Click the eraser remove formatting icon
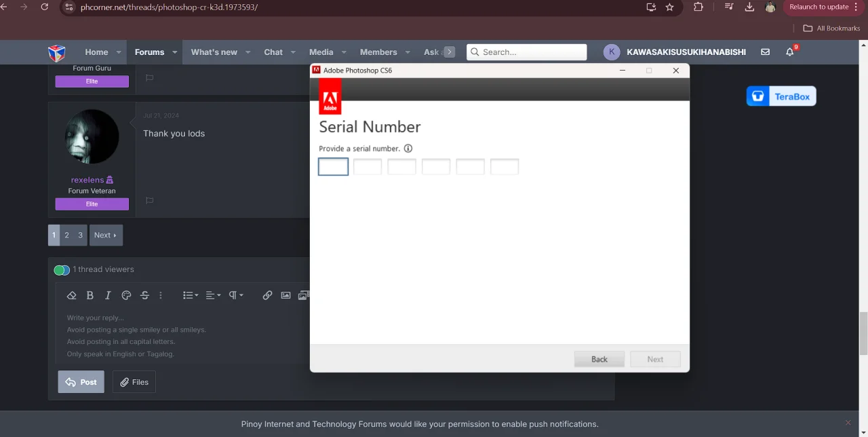The image size is (868, 437). 72,295
